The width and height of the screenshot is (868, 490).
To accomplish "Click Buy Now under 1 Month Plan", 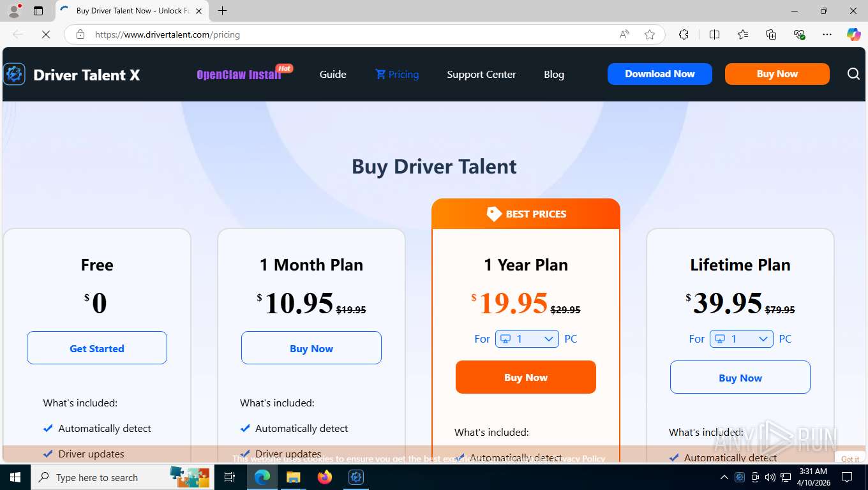I will pos(311,348).
